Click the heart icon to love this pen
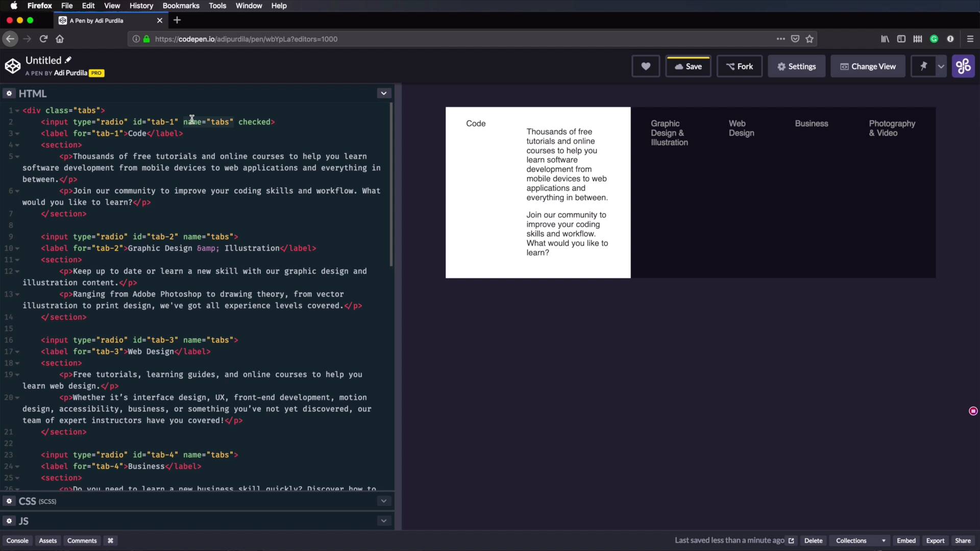 coord(646,66)
